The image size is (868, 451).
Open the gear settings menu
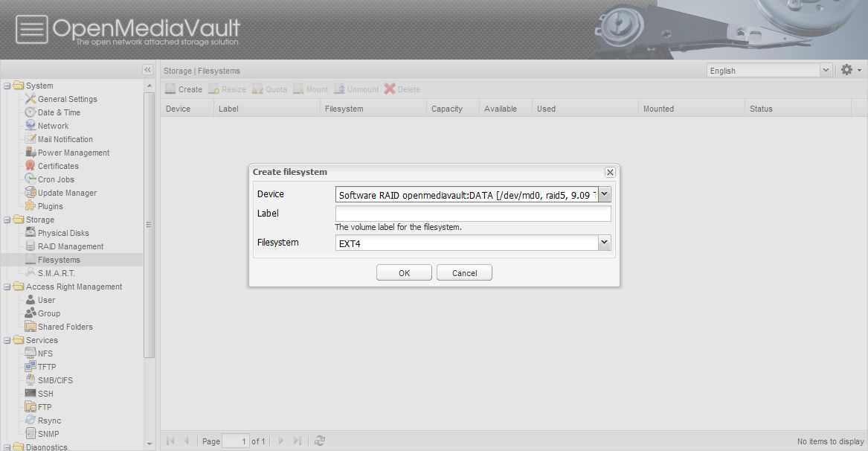click(x=851, y=70)
